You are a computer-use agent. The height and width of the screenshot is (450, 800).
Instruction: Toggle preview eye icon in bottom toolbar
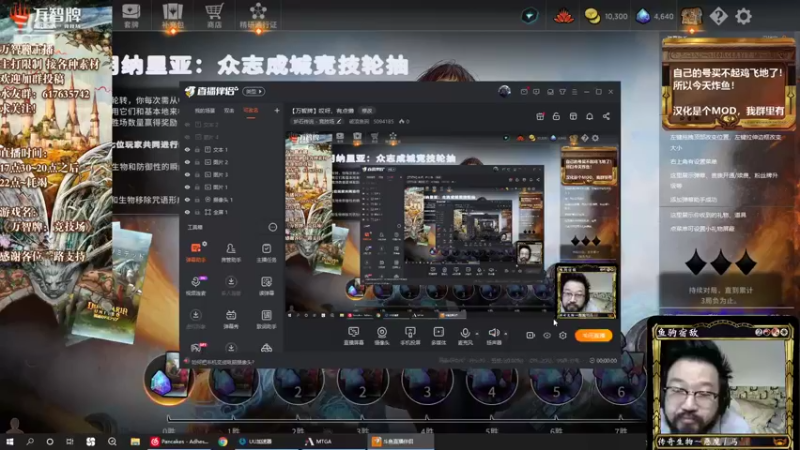(547, 335)
